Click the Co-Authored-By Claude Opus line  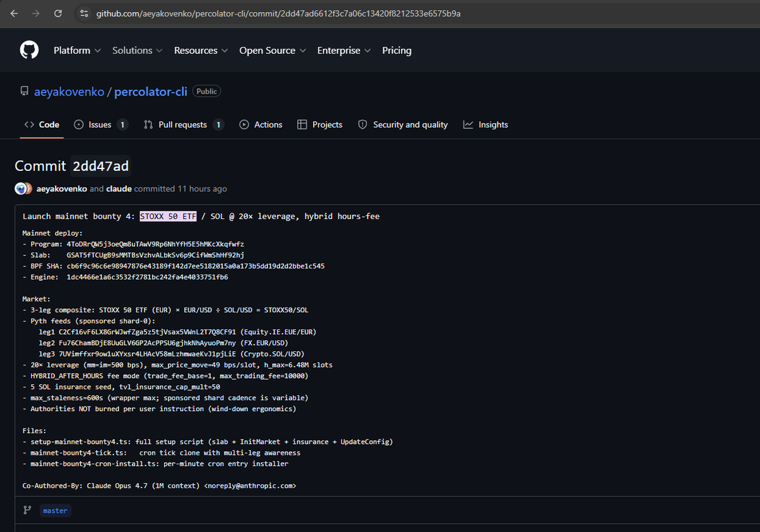[160, 486]
